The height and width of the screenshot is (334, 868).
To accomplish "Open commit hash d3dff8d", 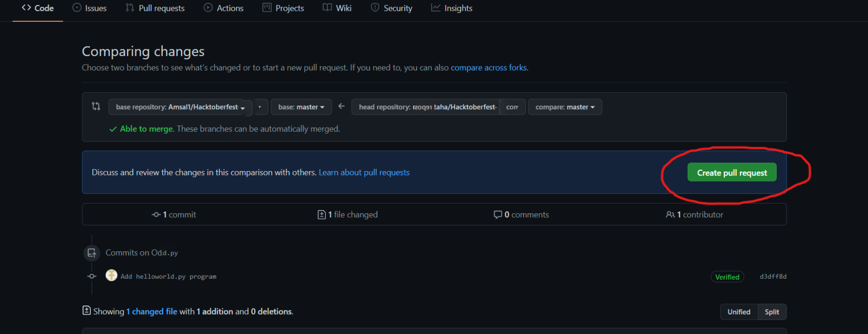I will [773, 277].
